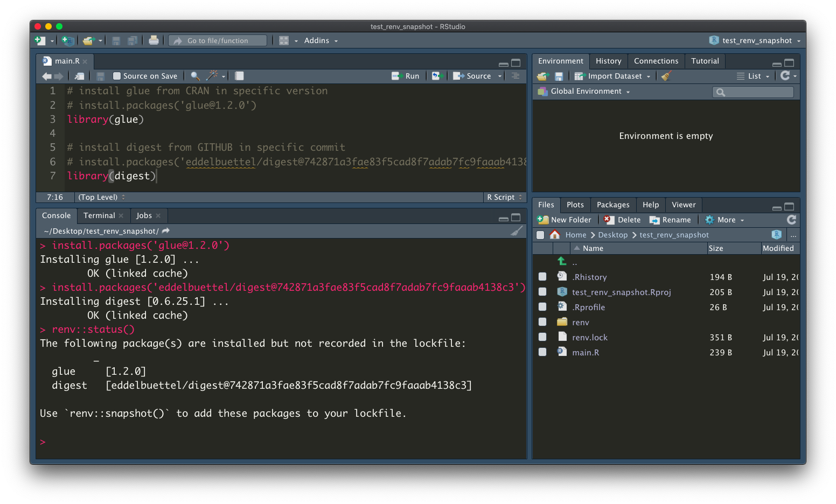Screen dimensions: 836x504
Task: Go to the Home directory icon
Action: pyautogui.click(x=555, y=235)
